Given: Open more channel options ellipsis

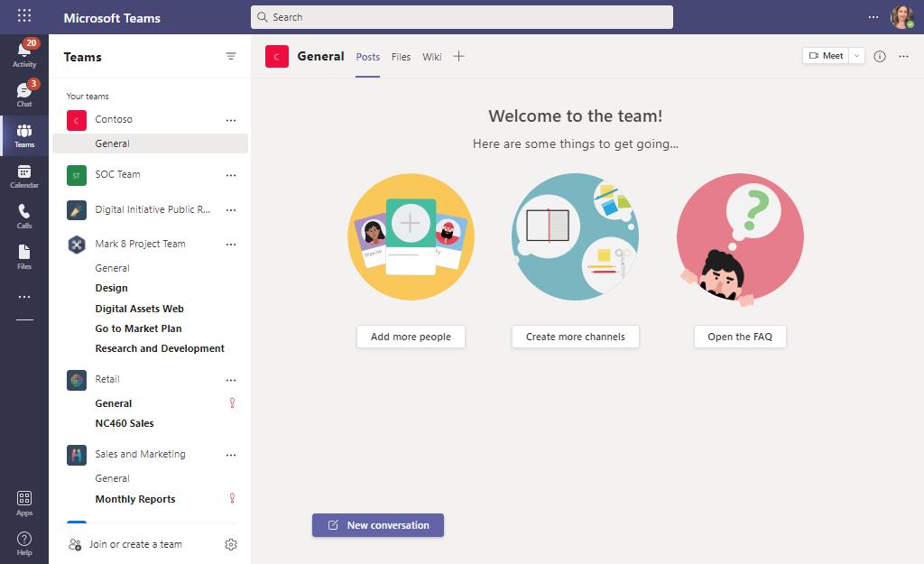Looking at the screenshot, I should tap(904, 57).
